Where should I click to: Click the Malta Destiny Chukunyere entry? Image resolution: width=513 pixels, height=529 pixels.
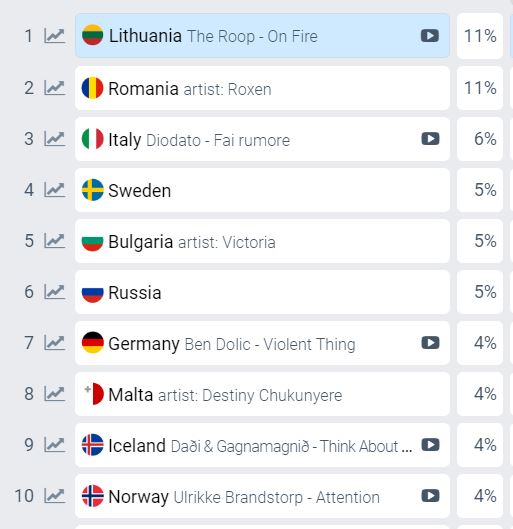pos(262,394)
